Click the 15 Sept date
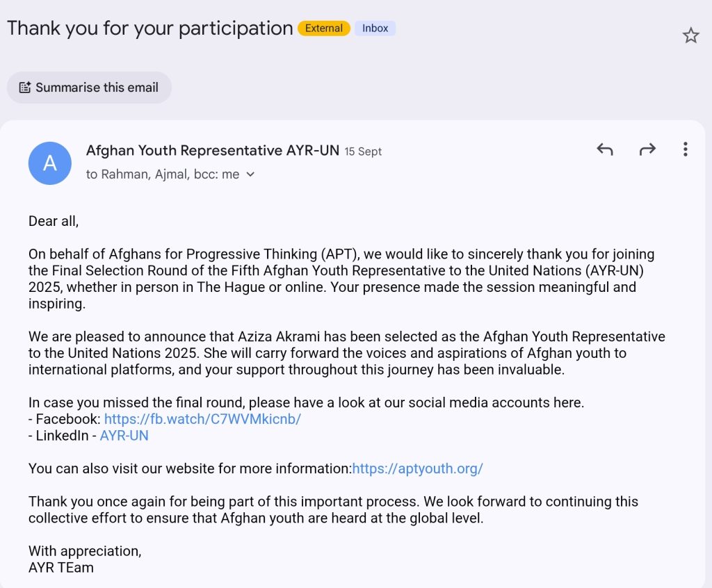 point(364,152)
